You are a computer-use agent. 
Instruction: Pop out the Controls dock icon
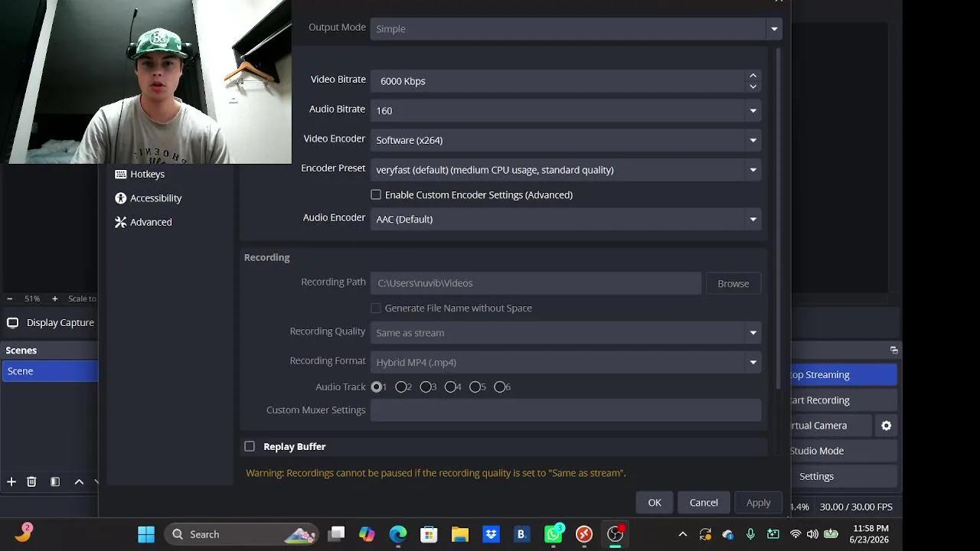[893, 350]
